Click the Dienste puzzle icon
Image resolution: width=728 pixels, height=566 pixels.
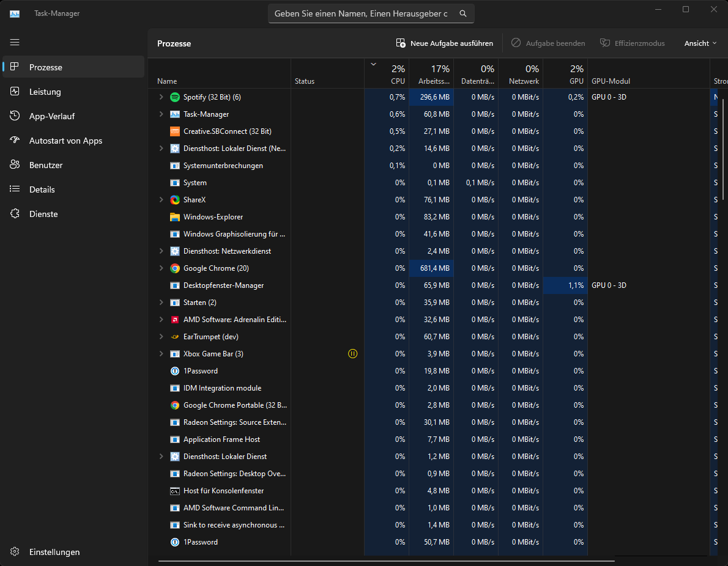point(15,213)
